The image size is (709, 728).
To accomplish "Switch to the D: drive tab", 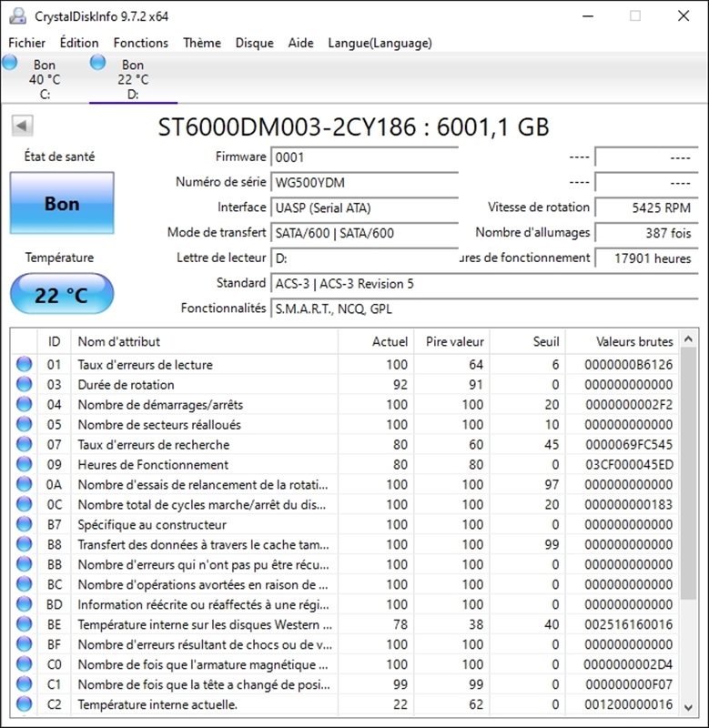I will click(x=133, y=79).
